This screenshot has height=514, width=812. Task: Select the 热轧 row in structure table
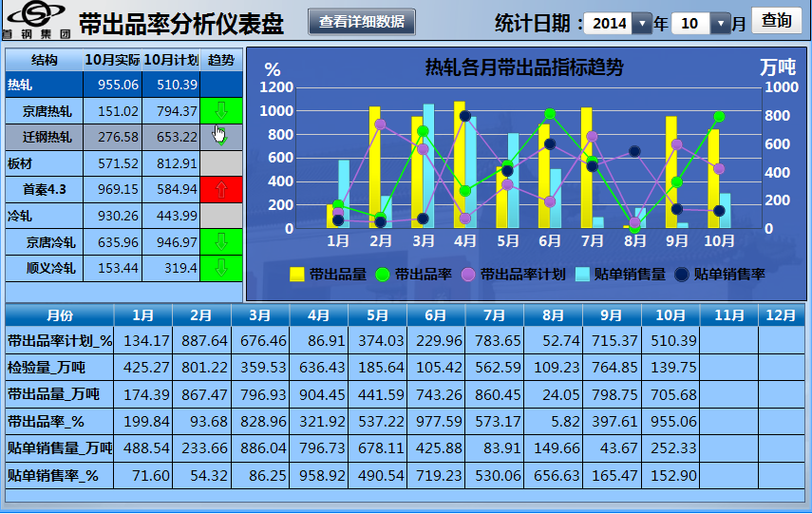(x=44, y=85)
